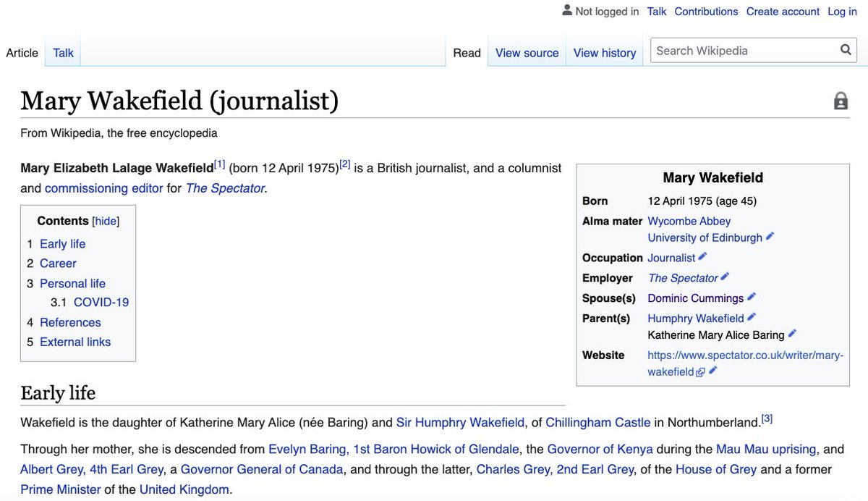Click the pencil icon after the website URL
Screen dimensions: 868x501
tap(713, 371)
